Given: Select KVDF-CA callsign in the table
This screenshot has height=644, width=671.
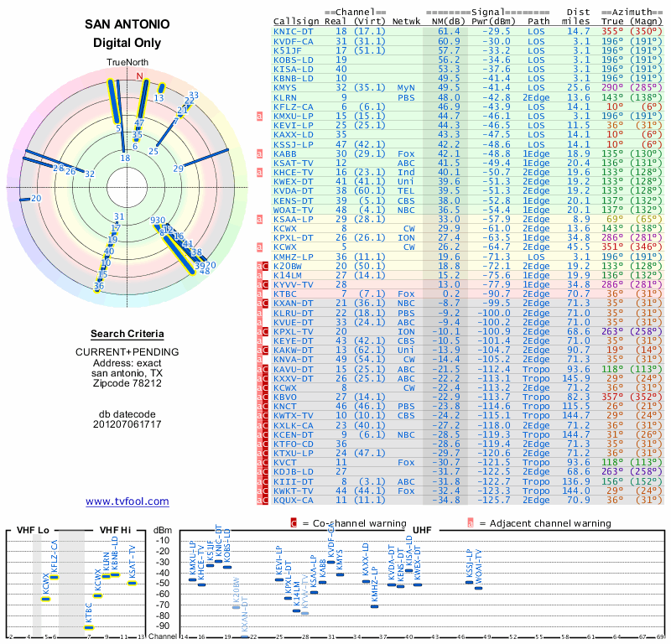Looking at the screenshot, I should pyautogui.click(x=293, y=41).
